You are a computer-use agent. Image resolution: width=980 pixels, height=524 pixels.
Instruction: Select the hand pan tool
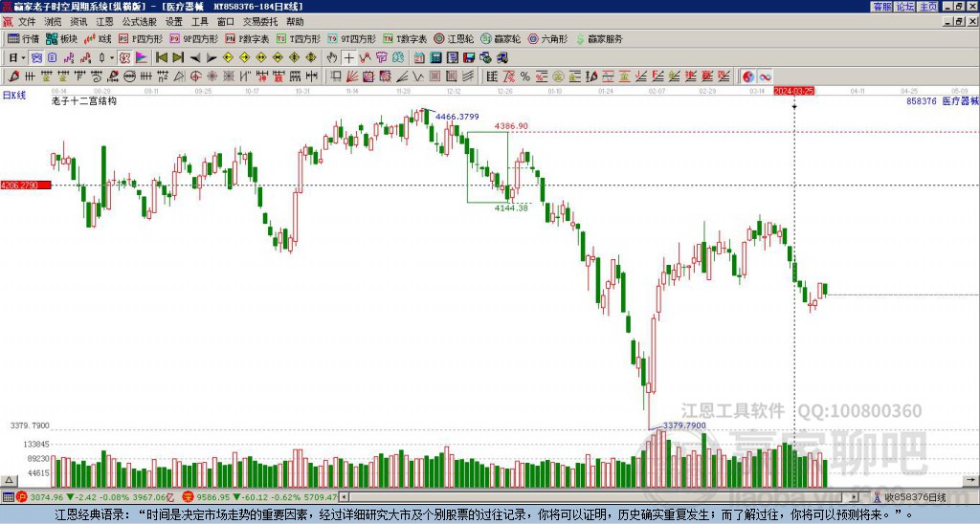332,58
